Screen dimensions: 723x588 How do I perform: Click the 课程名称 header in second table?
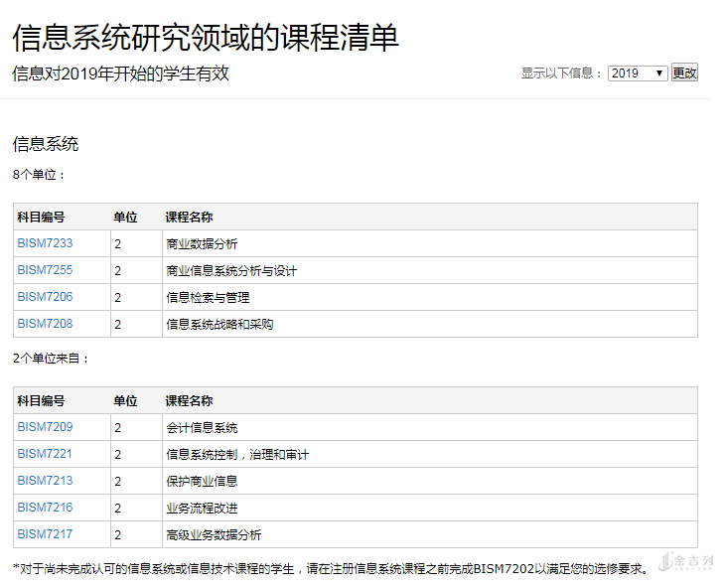pyautogui.click(x=189, y=401)
